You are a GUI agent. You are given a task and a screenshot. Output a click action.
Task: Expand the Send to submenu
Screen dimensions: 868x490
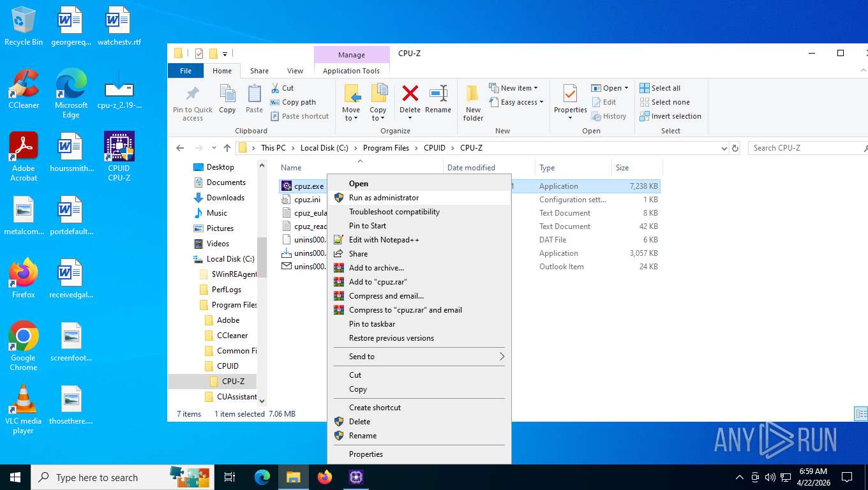tap(419, 357)
